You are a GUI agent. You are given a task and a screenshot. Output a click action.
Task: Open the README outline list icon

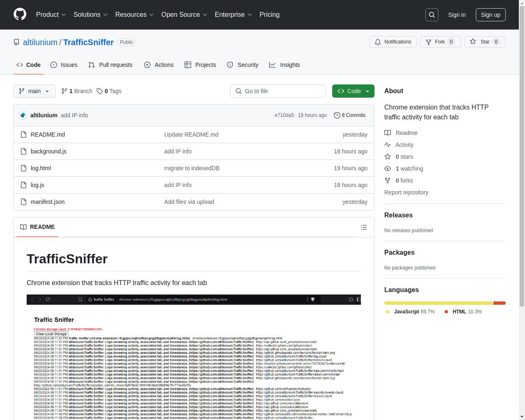[364, 227]
